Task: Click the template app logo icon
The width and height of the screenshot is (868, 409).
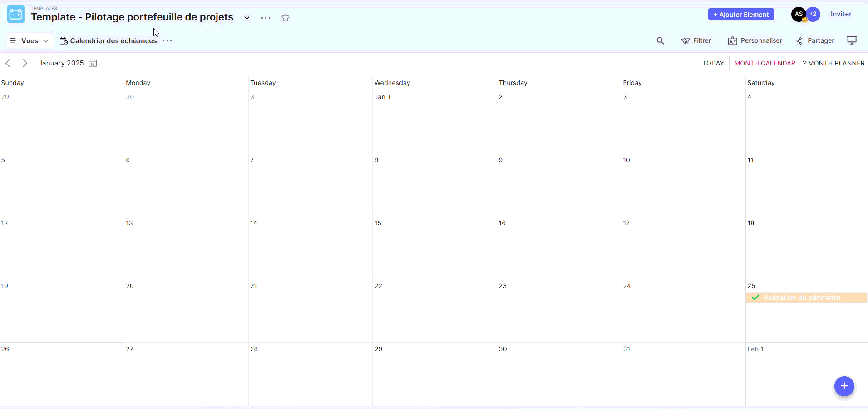Action: click(x=16, y=15)
